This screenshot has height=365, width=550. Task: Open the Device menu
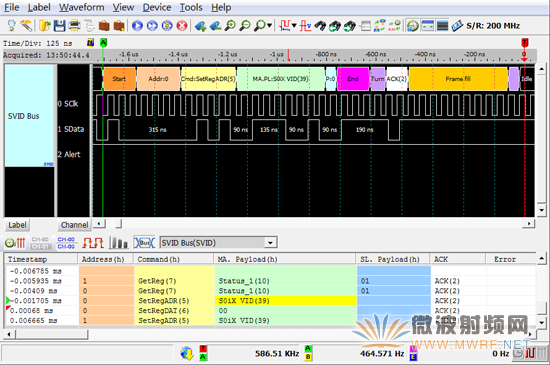click(x=157, y=7)
